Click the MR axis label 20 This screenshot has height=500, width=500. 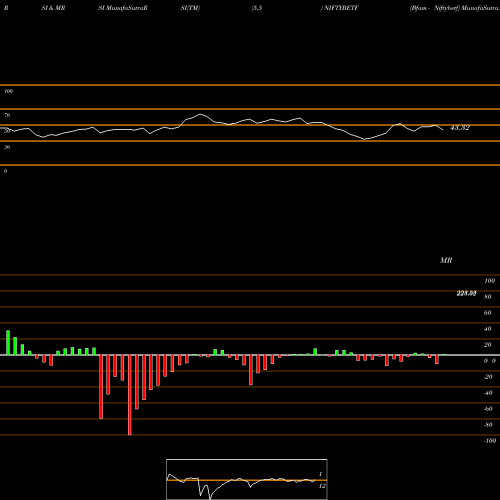487,345
